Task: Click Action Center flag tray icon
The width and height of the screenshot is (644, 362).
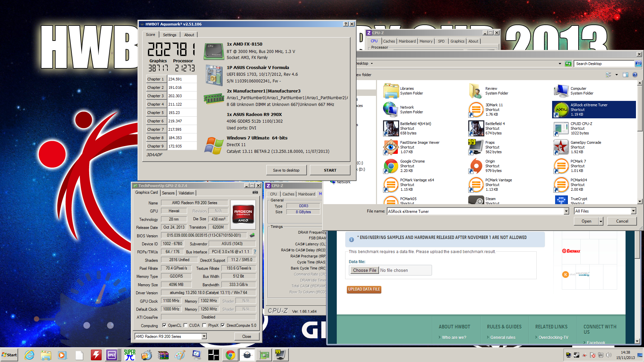Action: pos(593,355)
